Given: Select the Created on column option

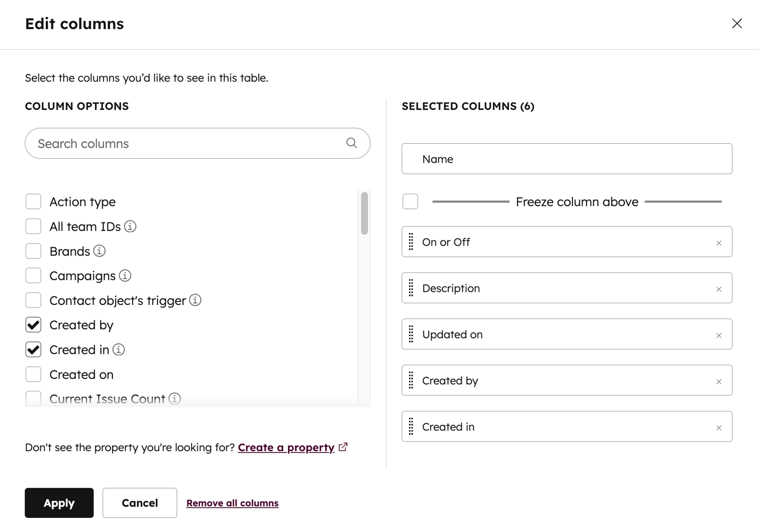Looking at the screenshot, I should point(33,374).
